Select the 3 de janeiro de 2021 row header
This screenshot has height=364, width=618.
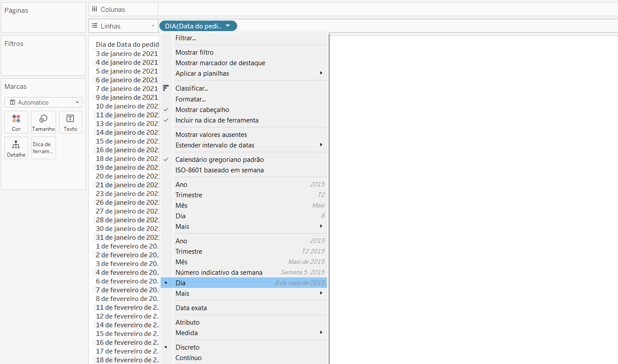pos(126,54)
